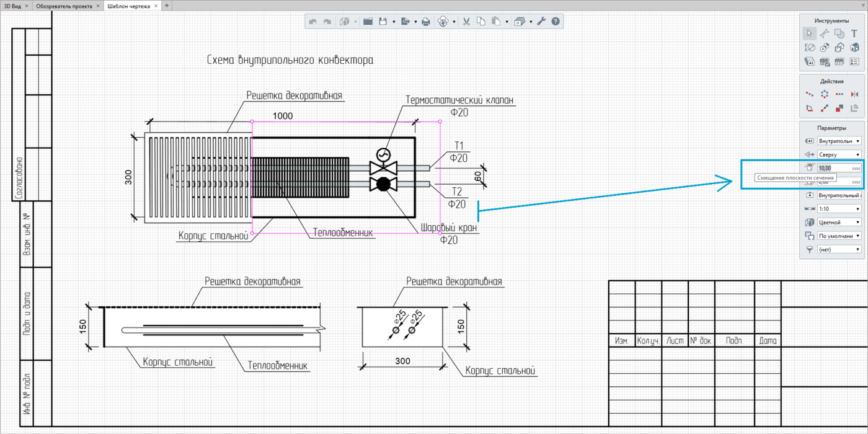Choose the hatch fill tool
868x434 pixels.
click(839, 33)
